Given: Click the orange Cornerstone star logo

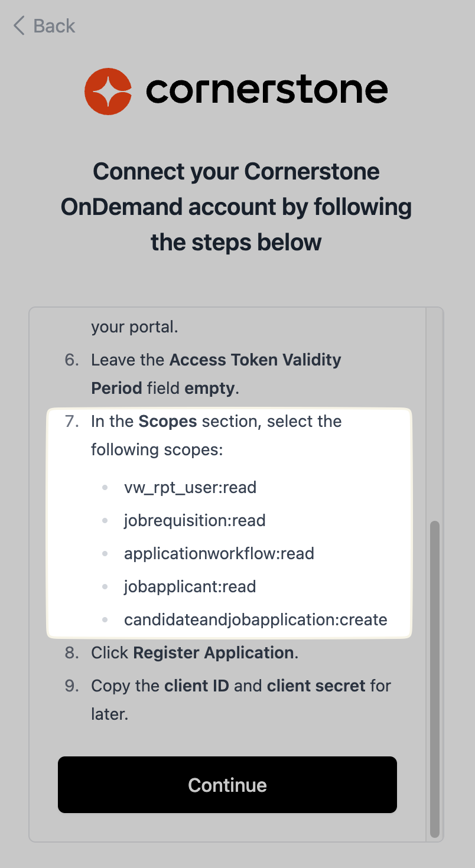Looking at the screenshot, I should tap(108, 92).
